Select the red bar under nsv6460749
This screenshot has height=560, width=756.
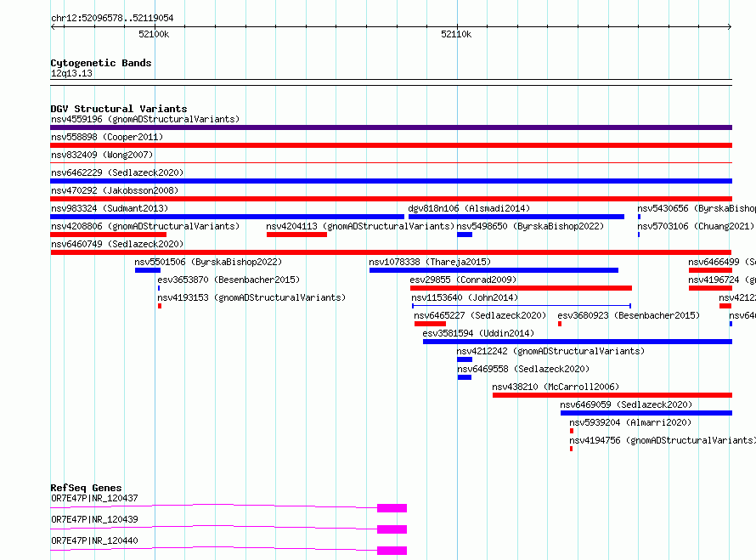391,252
